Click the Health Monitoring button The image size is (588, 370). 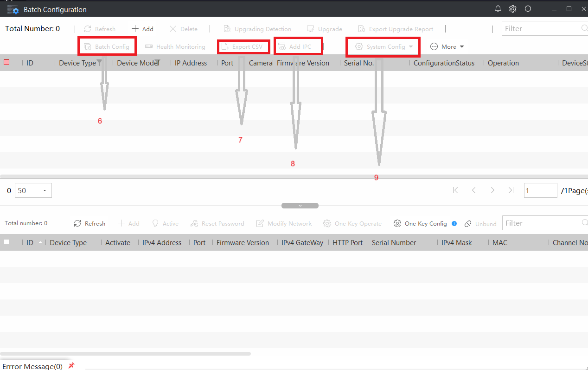(175, 47)
